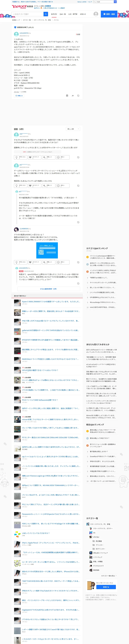Open プリンター subcategory in category list
Viewport: 129px width, 644px height.
99,545
